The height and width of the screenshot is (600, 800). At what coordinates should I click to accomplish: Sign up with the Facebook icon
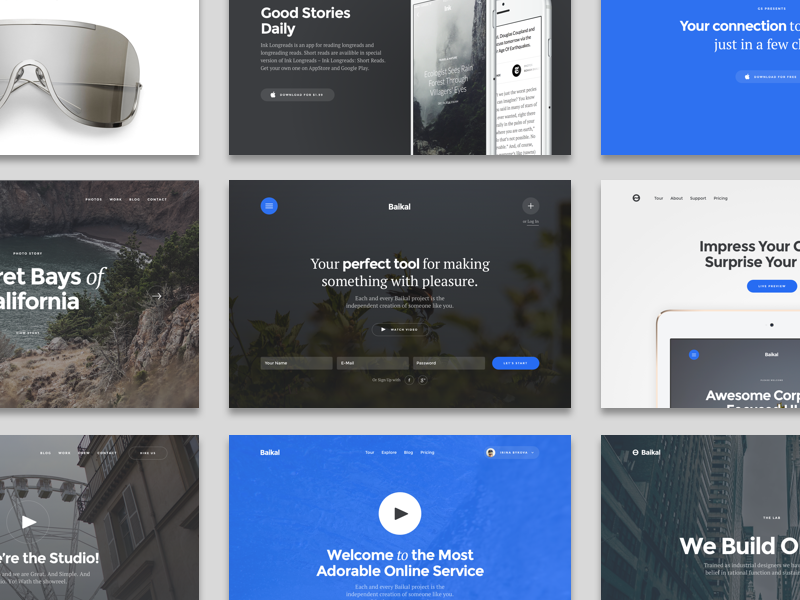pos(409,380)
